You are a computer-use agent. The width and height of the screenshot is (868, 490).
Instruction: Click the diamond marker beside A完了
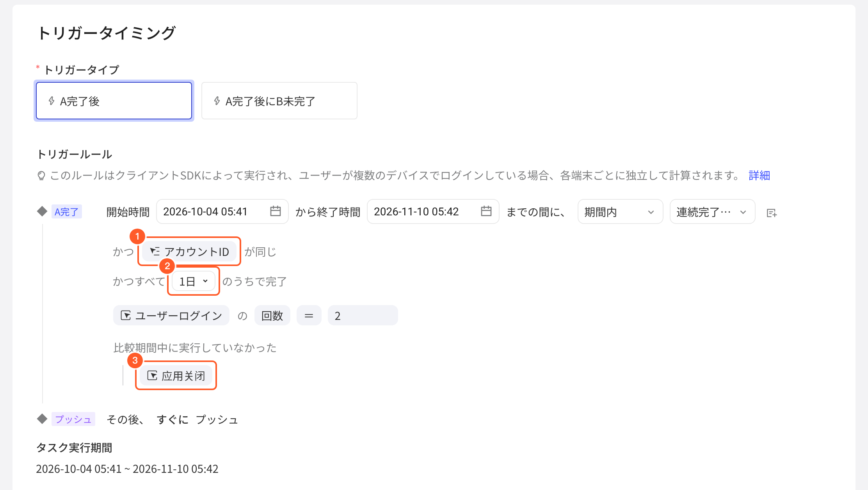coord(42,211)
